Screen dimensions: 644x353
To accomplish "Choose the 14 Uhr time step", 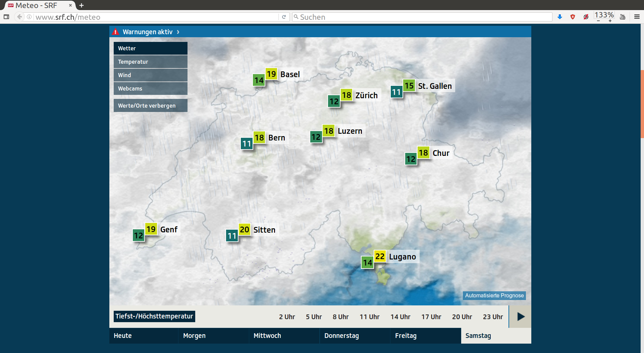I will 400,317.
